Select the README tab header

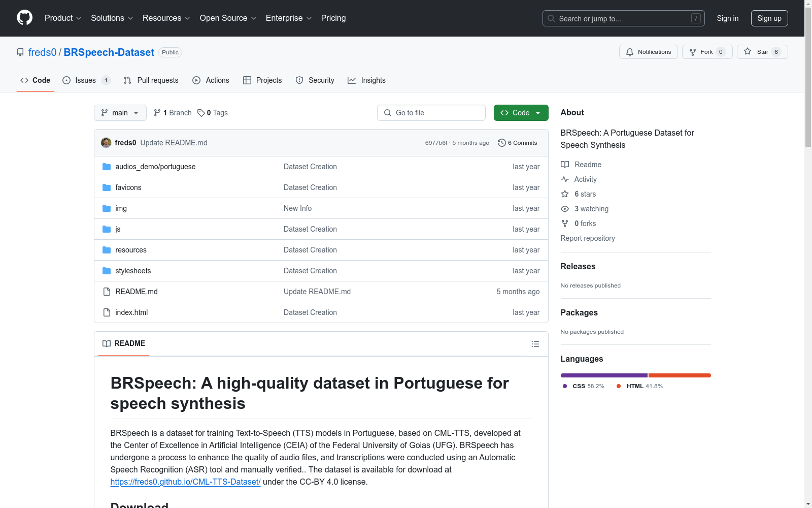(x=124, y=343)
